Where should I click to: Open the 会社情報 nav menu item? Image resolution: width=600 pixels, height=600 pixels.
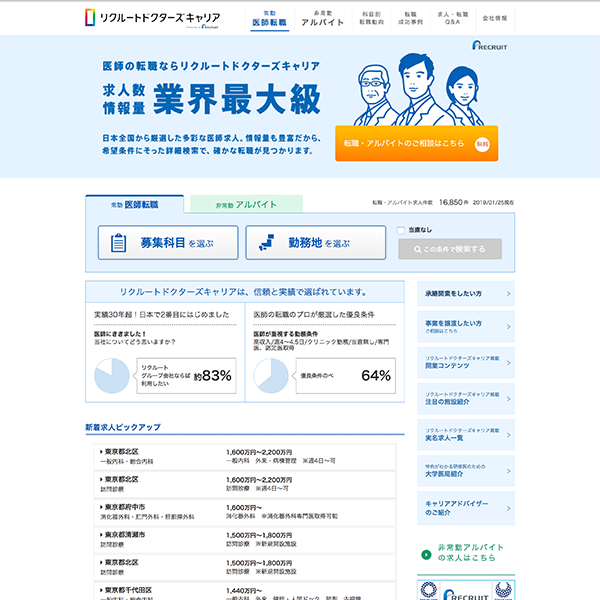coord(495,18)
